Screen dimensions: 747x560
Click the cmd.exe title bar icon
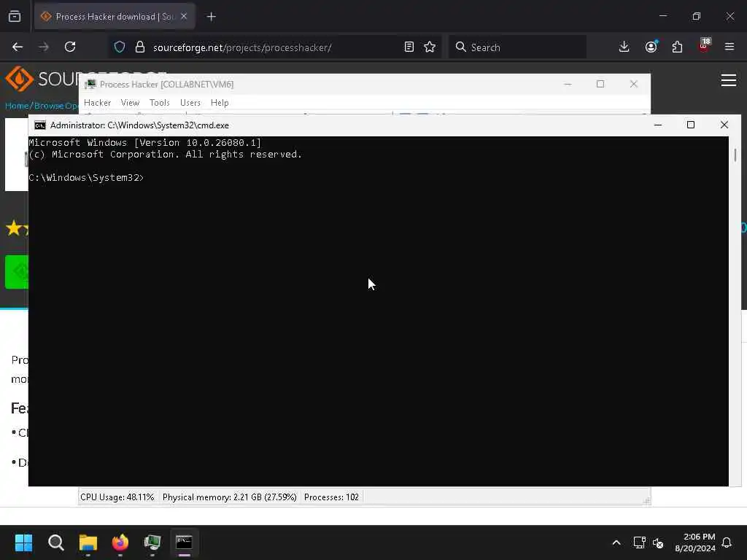[x=40, y=125]
